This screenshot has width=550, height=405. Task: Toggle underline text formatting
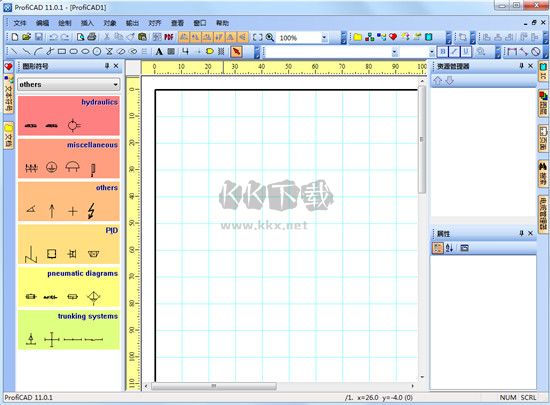tap(466, 52)
